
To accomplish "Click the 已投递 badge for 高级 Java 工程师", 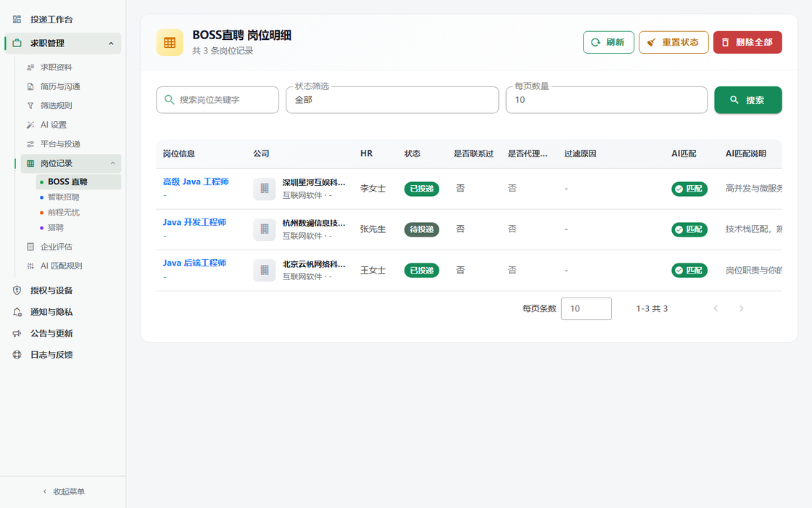I will tap(421, 189).
